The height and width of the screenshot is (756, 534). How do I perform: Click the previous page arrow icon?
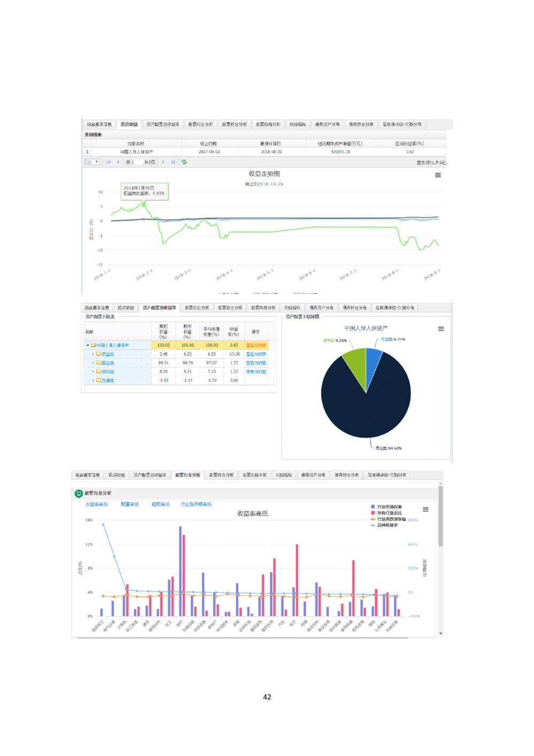pos(117,162)
